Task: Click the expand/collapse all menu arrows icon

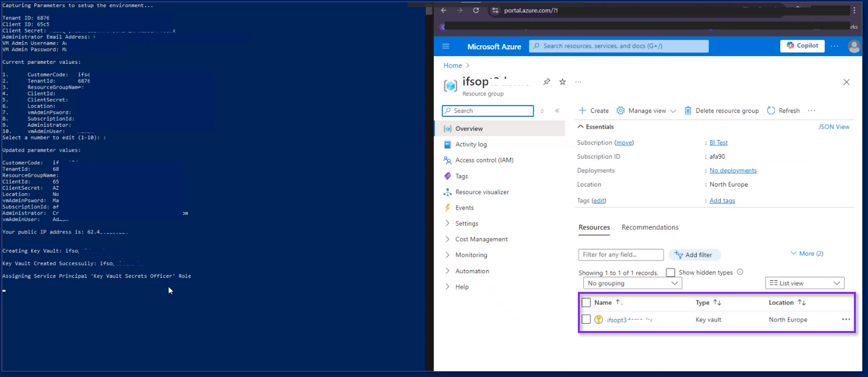Action: tap(542, 111)
